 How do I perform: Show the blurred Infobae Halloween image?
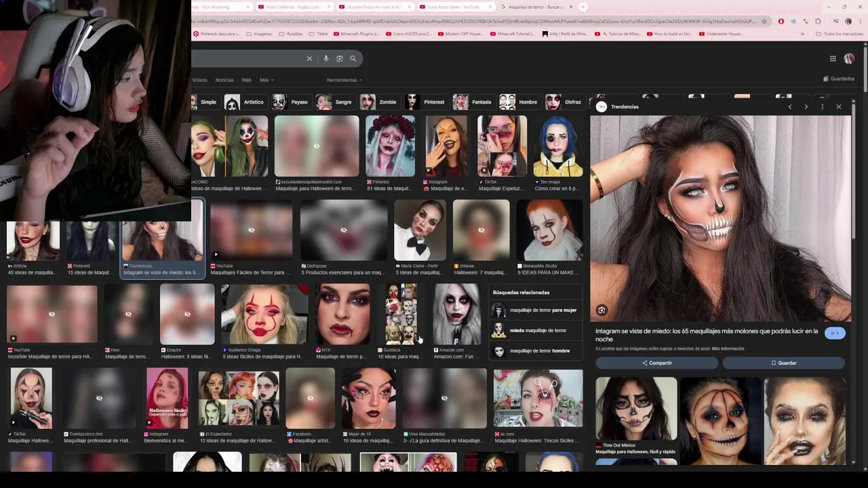tap(481, 230)
